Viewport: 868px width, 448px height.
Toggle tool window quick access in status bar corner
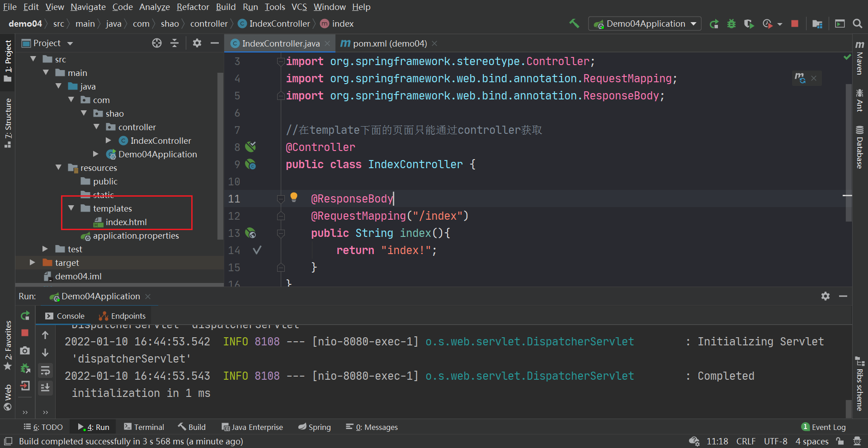click(x=8, y=441)
